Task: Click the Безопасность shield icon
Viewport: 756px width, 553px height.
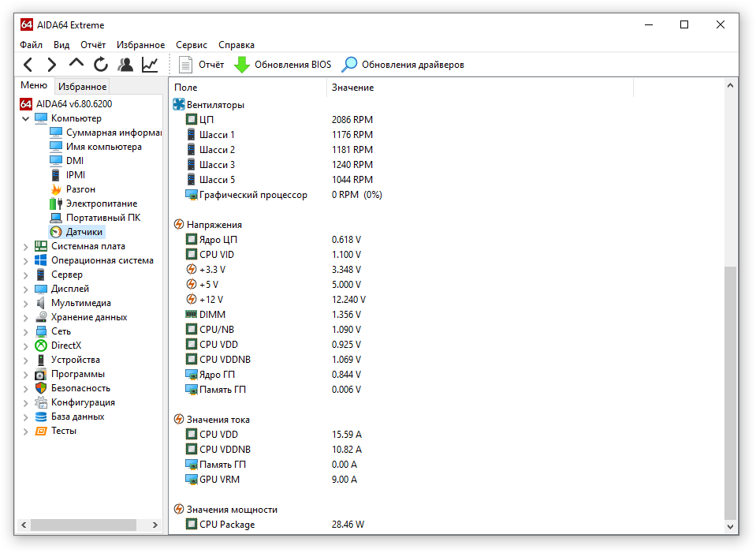Action: pos(40,388)
